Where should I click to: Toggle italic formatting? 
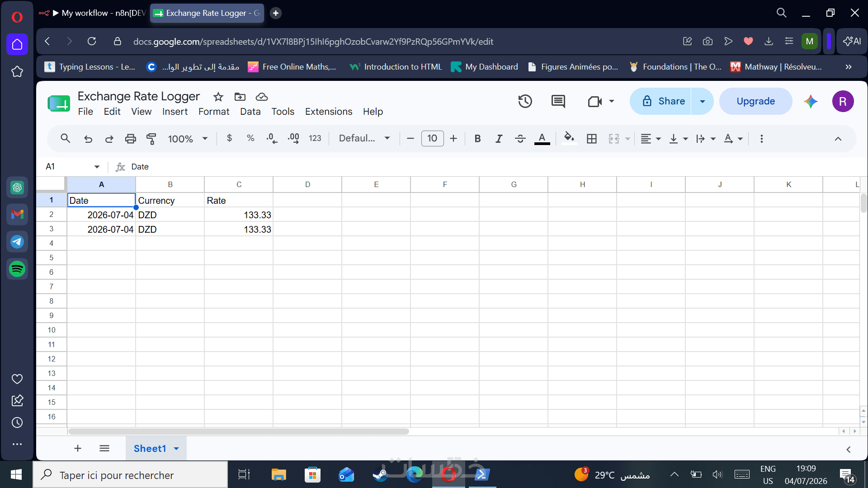tap(499, 139)
